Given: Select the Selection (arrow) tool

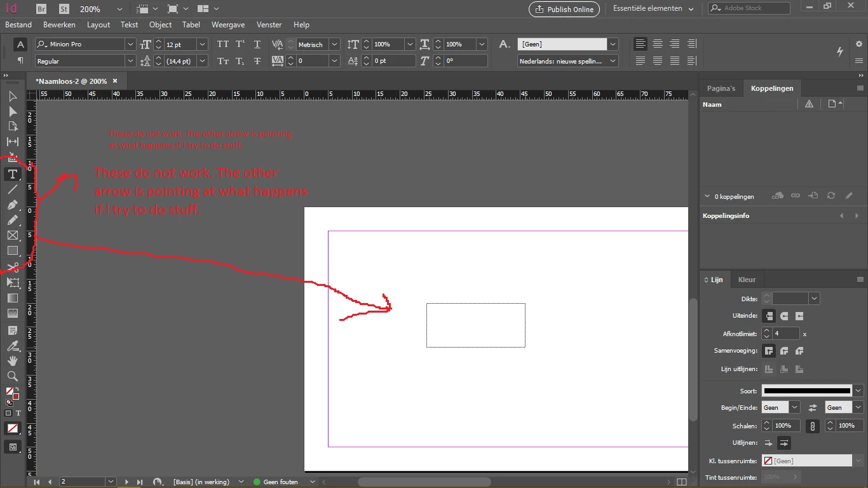Looking at the screenshot, I should 13,97.
